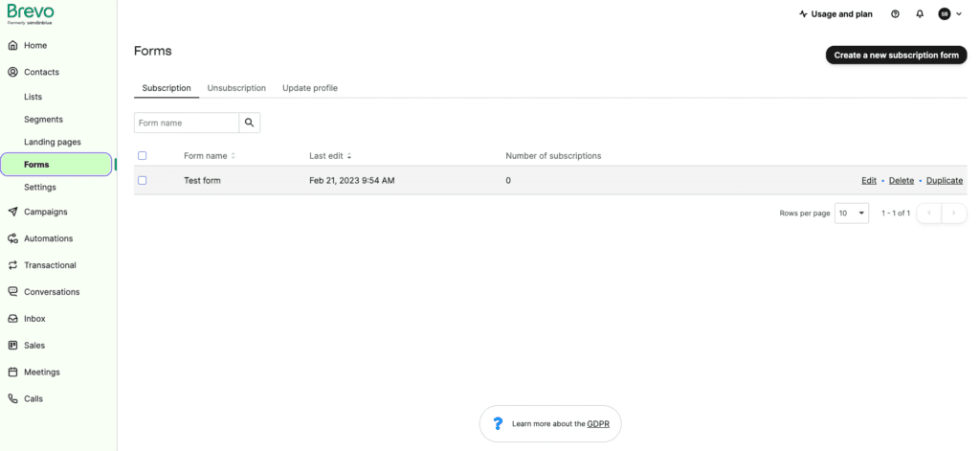Click Delete for Test form
This screenshot has width=980, height=451.
coord(902,180)
